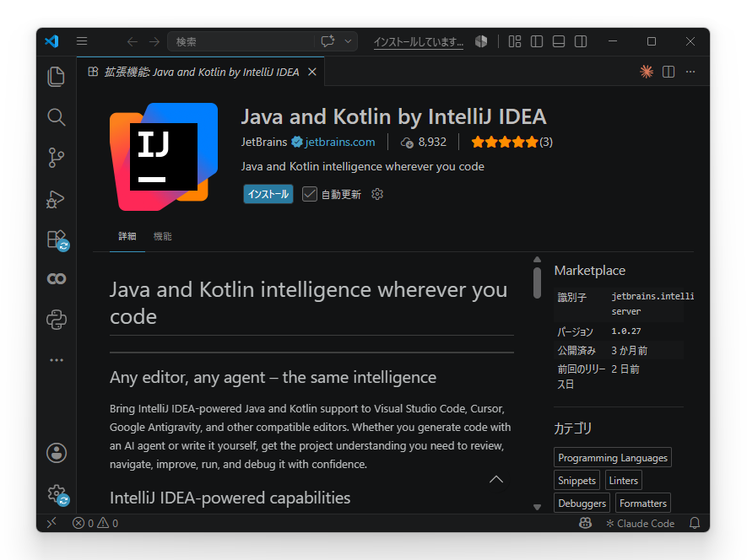Click the JetBrains publisher name
Viewport: 747px width, 560px height.
click(x=264, y=142)
